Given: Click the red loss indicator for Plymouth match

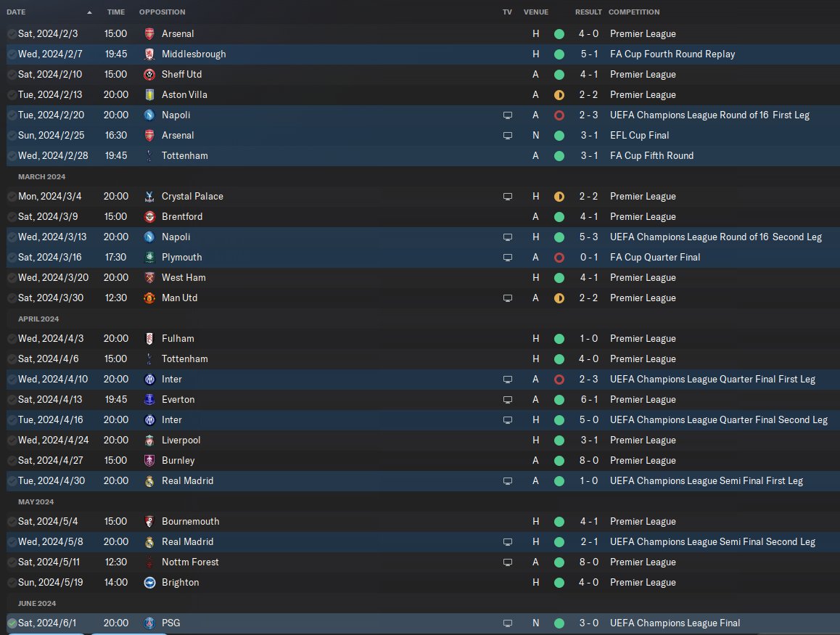Looking at the screenshot, I should tap(559, 258).
